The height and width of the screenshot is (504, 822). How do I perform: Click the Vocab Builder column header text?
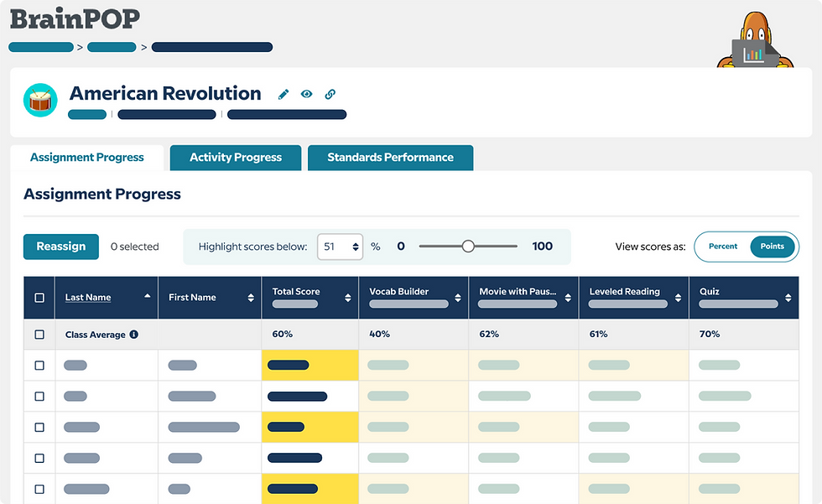pos(399,291)
